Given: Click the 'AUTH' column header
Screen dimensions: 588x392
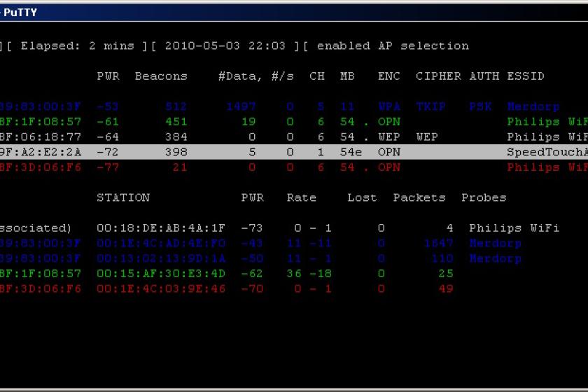Looking at the screenshot, I should click(x=484, y=76).
